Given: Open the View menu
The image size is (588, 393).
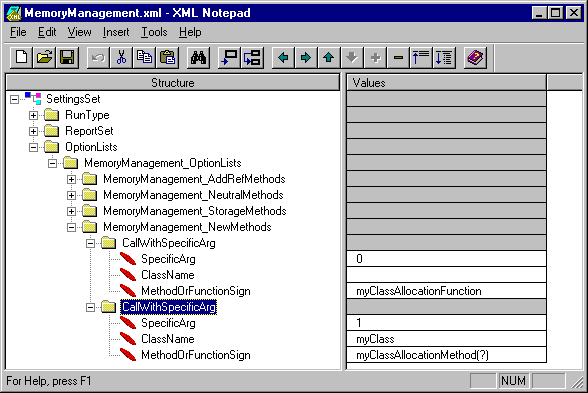Looking at the screenshot, I should [x=80, y=32].
